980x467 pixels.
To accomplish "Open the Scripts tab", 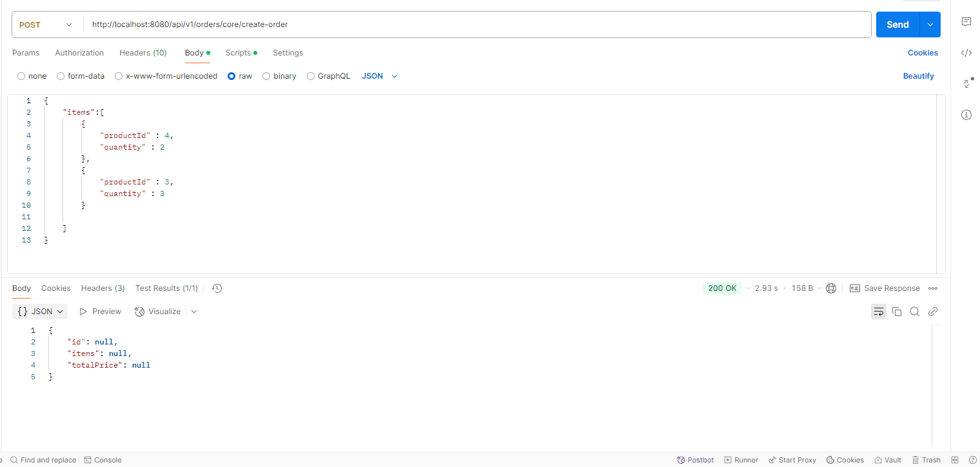I will click(241, 53).
